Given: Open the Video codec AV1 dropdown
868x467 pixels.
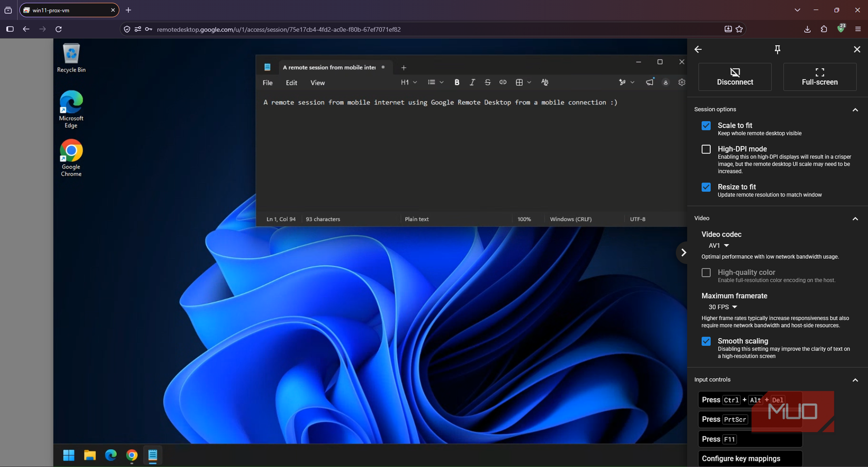Looking at the screenshot, I should click(719, 246).
